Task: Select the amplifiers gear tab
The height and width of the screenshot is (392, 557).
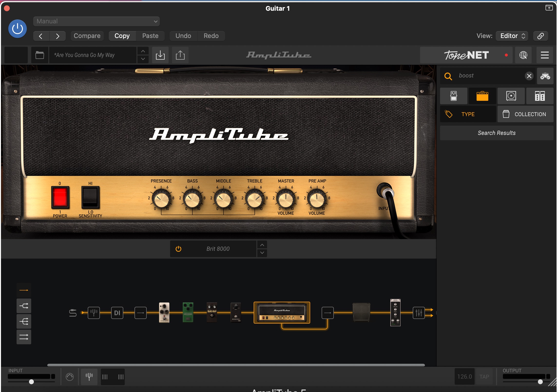Action: (x=482, y=96)
